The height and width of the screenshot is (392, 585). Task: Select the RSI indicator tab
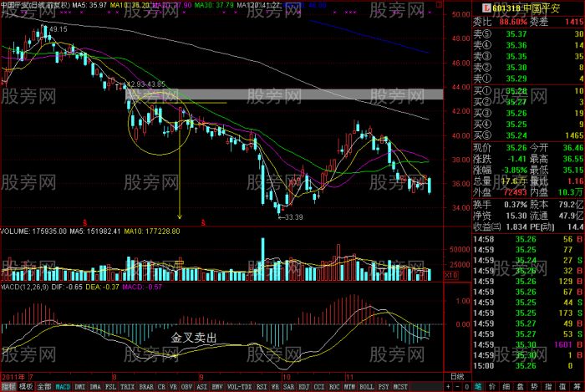pyautogui.click(x=262, y=387)
